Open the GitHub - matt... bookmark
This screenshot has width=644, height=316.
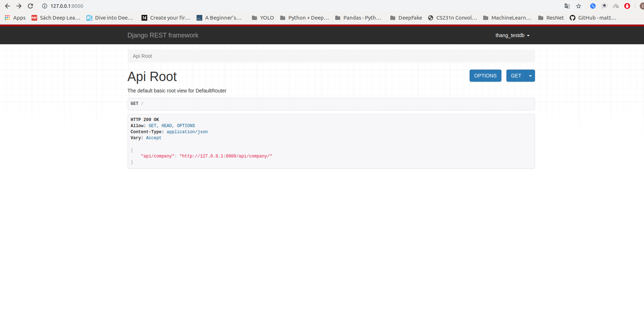(x=593, y=18)
